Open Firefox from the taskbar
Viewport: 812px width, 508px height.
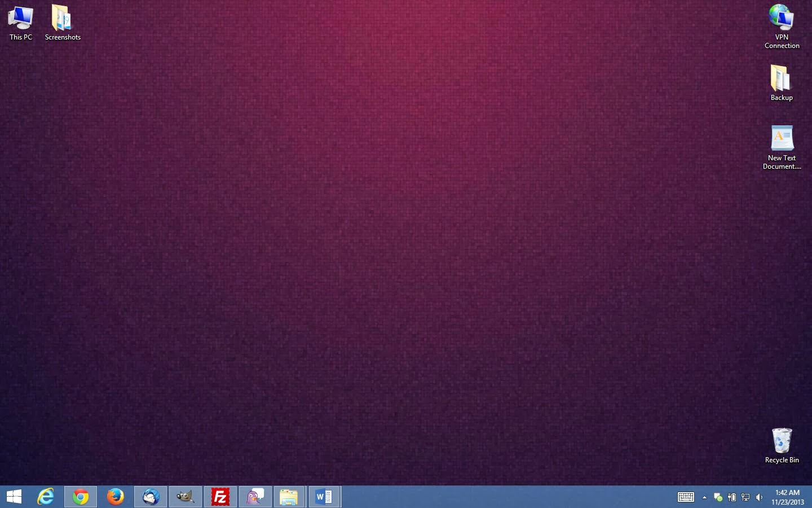(x=116, y=497)
